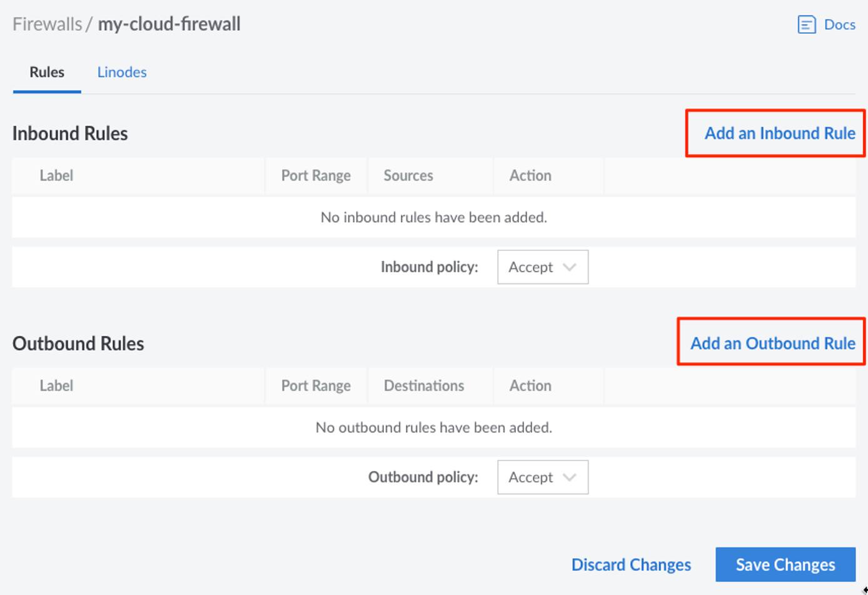Image resolution: width=868 pixels, height=595 pixels.
Task: Click the Label column header under Inbound Rules
Action: pos(57,176)
